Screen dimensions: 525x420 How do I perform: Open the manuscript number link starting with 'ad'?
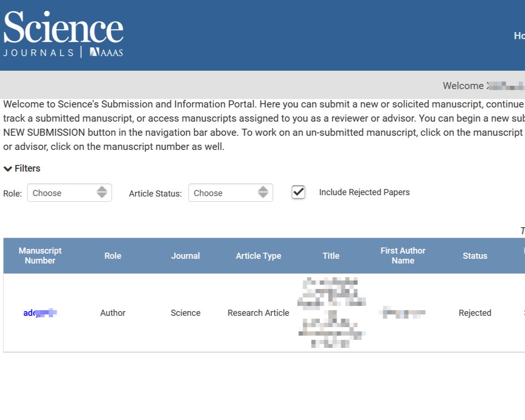40,313
